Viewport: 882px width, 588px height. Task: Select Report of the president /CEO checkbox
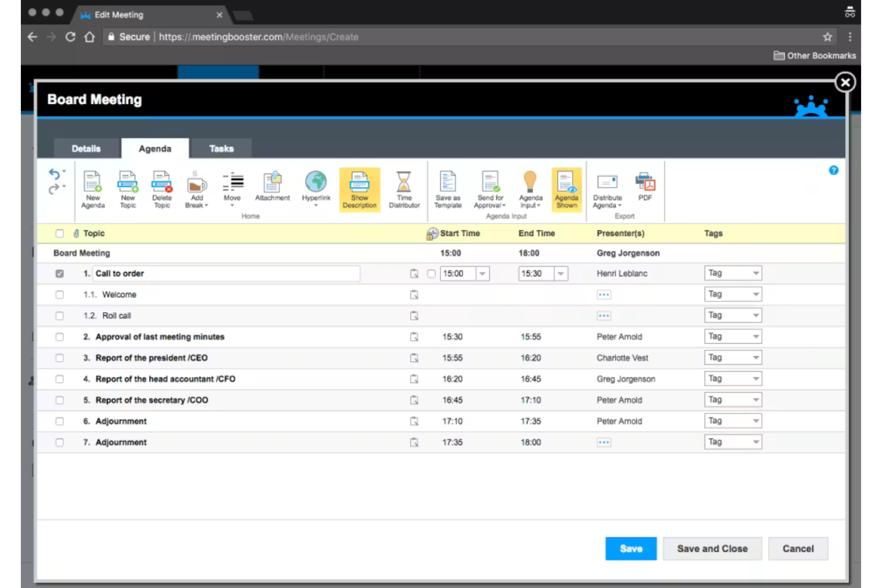60,358
